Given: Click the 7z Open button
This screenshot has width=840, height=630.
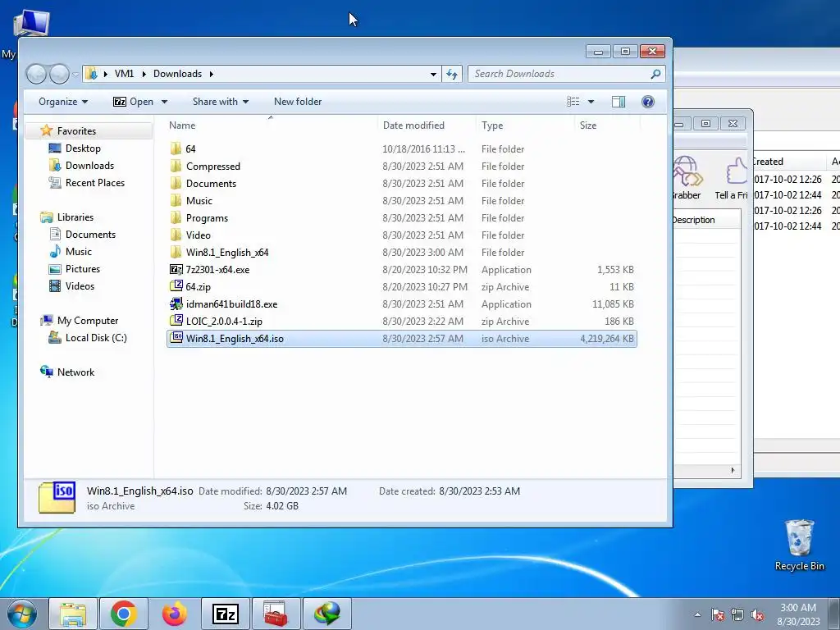Looking at the screenshot, I should (x=133, y=102).
